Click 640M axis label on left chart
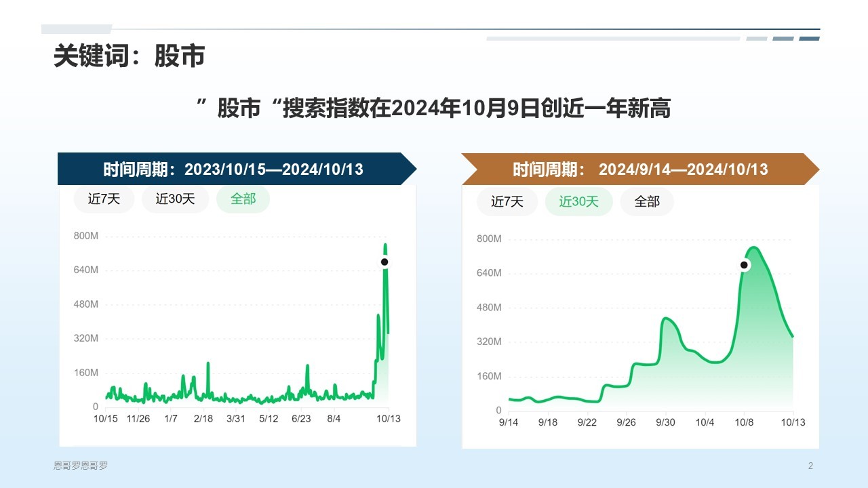 tap(86, 270)
